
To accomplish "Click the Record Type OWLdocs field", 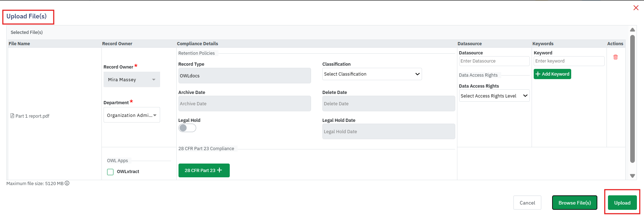I will pyautogui.click(x=245, y=76).
